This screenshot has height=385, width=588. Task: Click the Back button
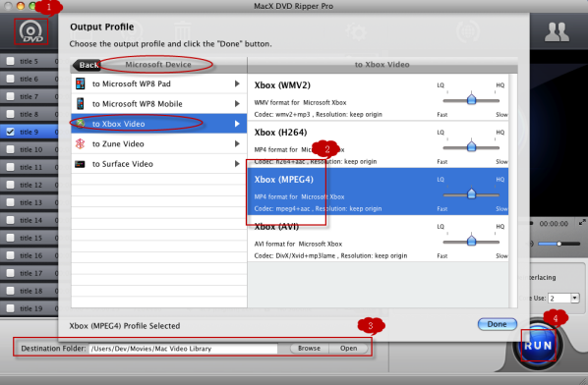[x=87, y=65]
